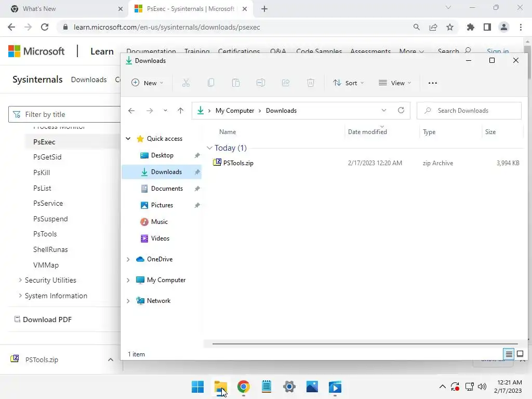532x399 pixels.
Task: Click Chrome back arrow button
Action: 11,27
